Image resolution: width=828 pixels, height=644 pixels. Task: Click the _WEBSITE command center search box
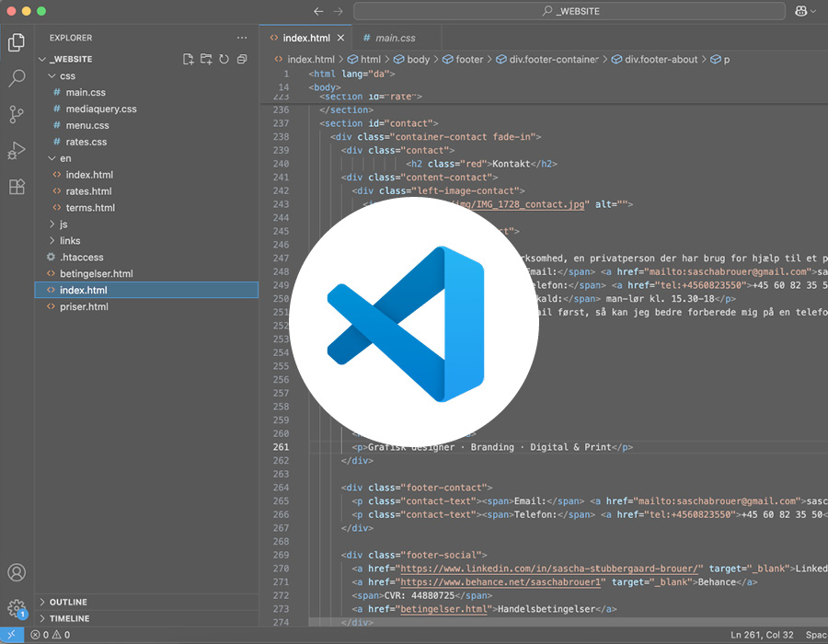(569, 11)
